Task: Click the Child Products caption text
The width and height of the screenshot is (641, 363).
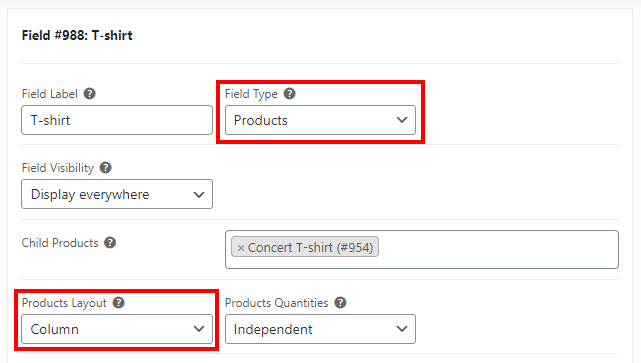Action: click(60, 243)
